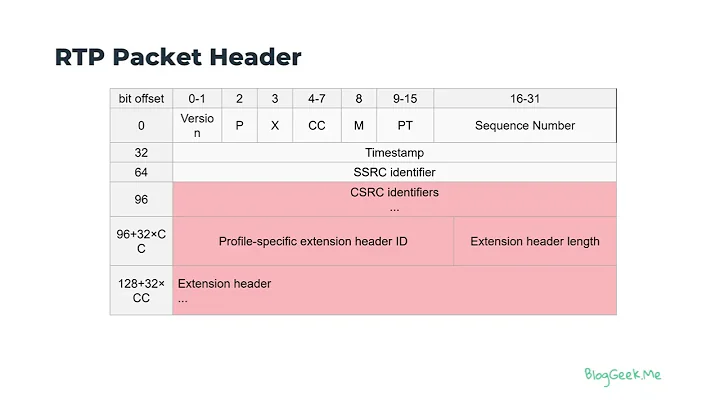The image size is (720, 404).
Task: Click the RTP Packet Header title
Action: pos(178,57)
